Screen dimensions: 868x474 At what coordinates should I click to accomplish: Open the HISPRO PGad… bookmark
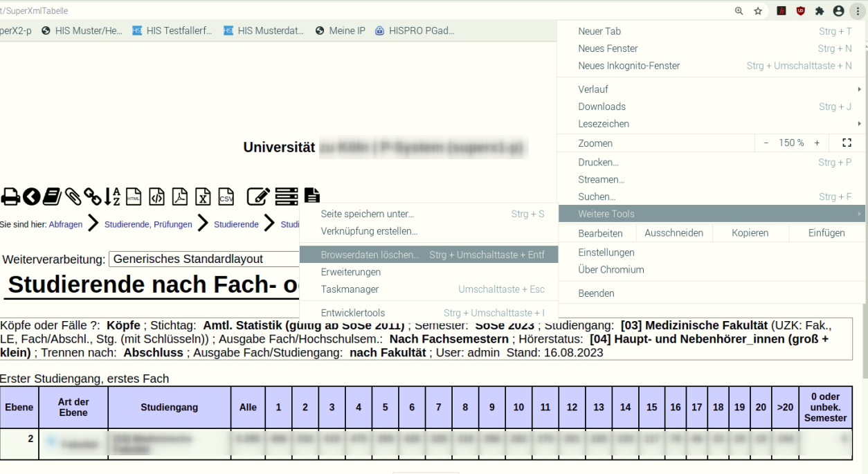(415, 31)
